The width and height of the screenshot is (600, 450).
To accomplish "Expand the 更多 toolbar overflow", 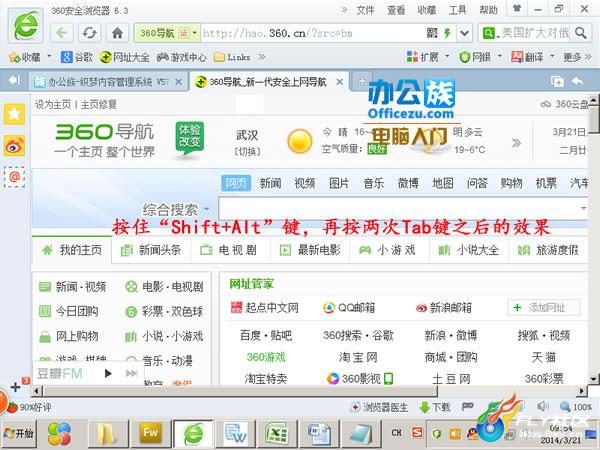I will point(577,57).
